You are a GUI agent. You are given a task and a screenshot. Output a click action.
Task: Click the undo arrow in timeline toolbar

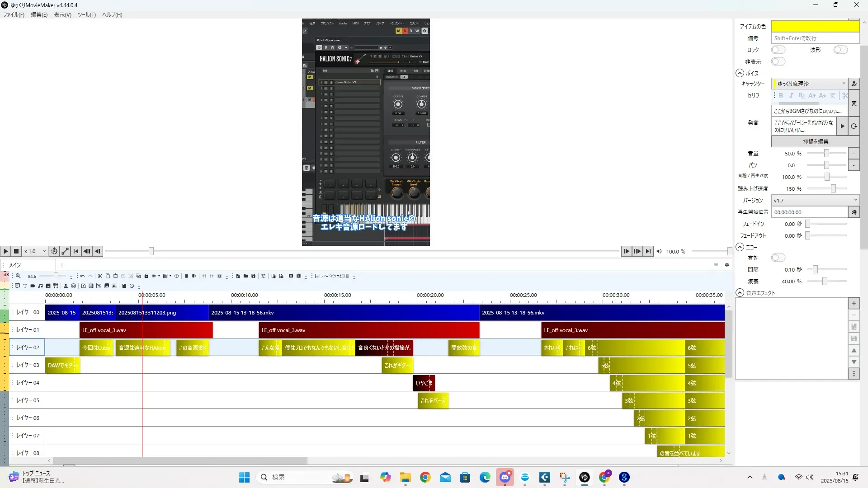[x=82, y=276]
